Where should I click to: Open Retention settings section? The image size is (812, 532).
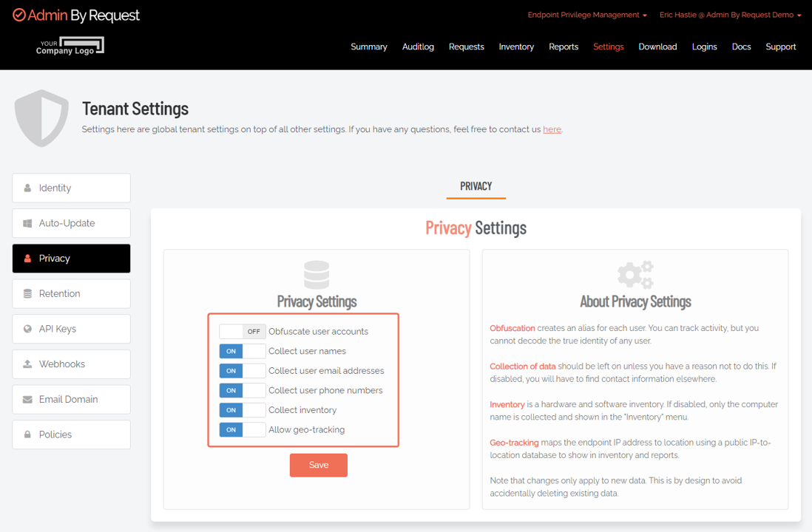coord(72,293)
